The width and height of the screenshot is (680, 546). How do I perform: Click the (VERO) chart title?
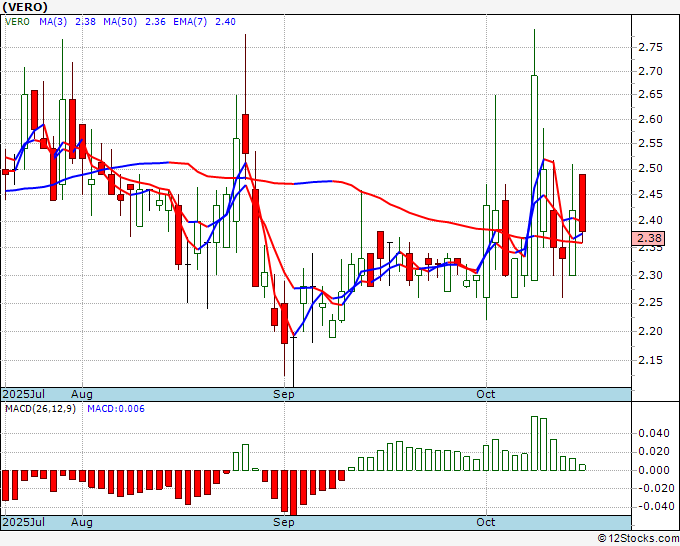(25, 7)
